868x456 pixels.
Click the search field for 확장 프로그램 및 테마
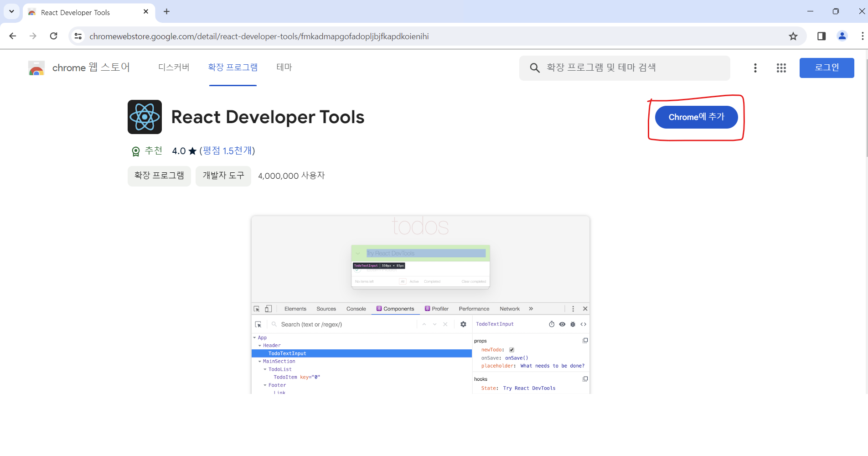[x=625, y=68]
